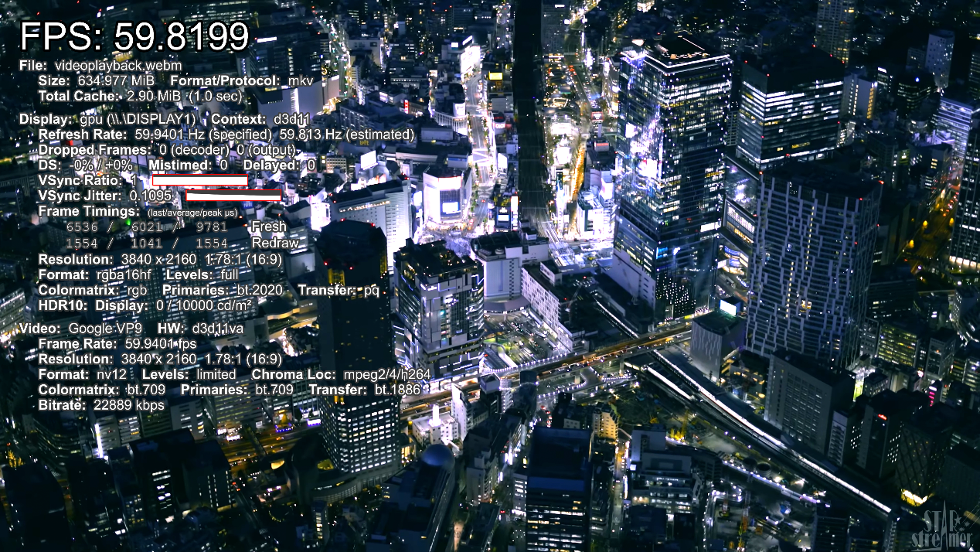Click the Fresh row label
The image size is (980, 552).
coord(269,227)
